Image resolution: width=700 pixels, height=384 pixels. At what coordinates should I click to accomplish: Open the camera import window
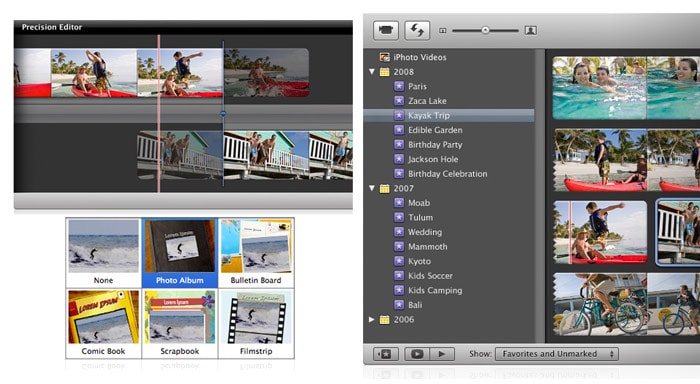pos(386,30)
